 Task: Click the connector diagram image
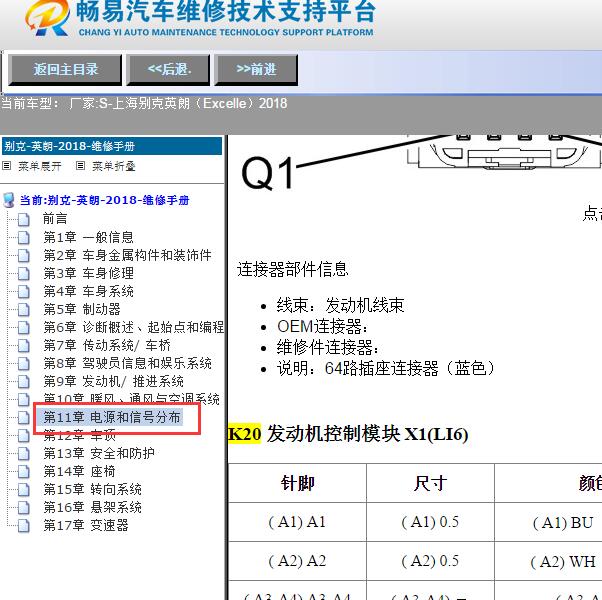pyautogui.click(x=504, y=152)
